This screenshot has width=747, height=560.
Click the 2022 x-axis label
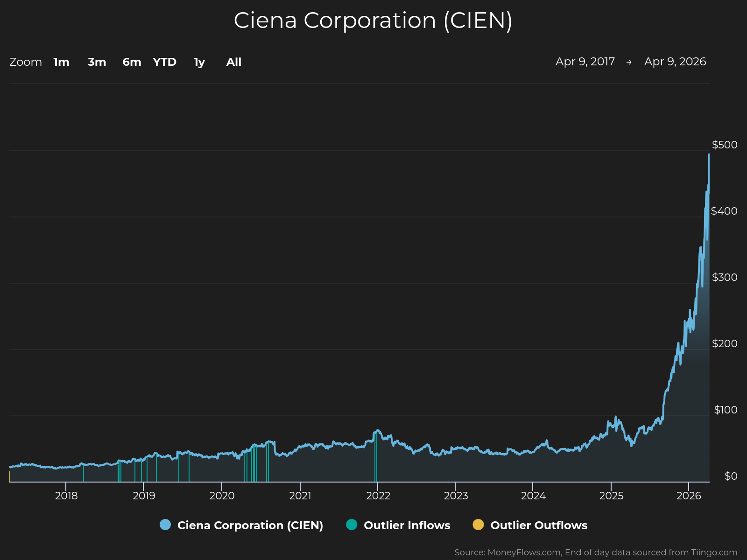coord(378,496)
